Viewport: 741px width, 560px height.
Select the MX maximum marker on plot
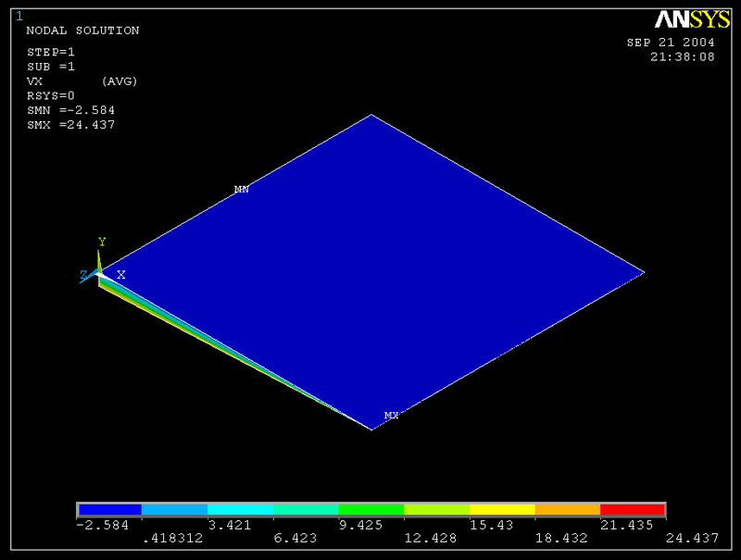pos(392,416)
